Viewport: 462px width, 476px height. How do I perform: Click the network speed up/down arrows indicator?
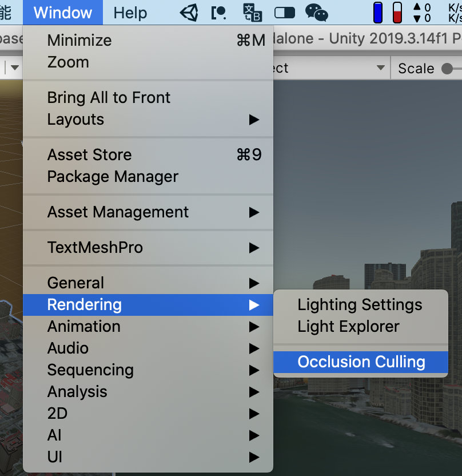point(422,13)
